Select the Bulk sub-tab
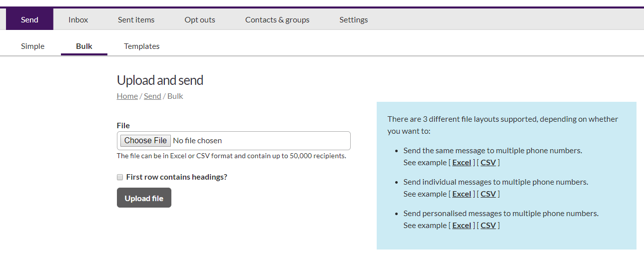This screenshot has height=256, width=644. tap(84, 46)
